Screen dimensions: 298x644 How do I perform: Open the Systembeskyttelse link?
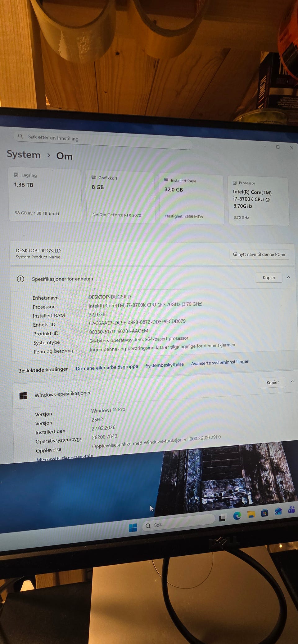point(165,365)
